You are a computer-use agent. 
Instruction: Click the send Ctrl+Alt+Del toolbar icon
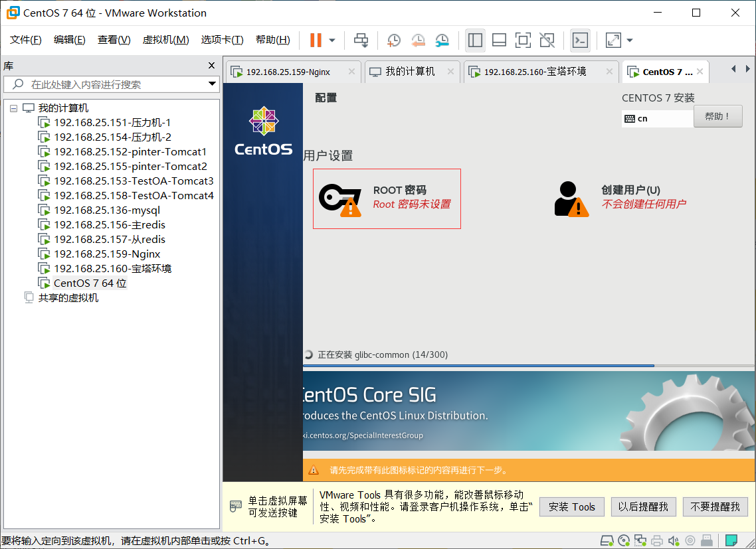361,40
